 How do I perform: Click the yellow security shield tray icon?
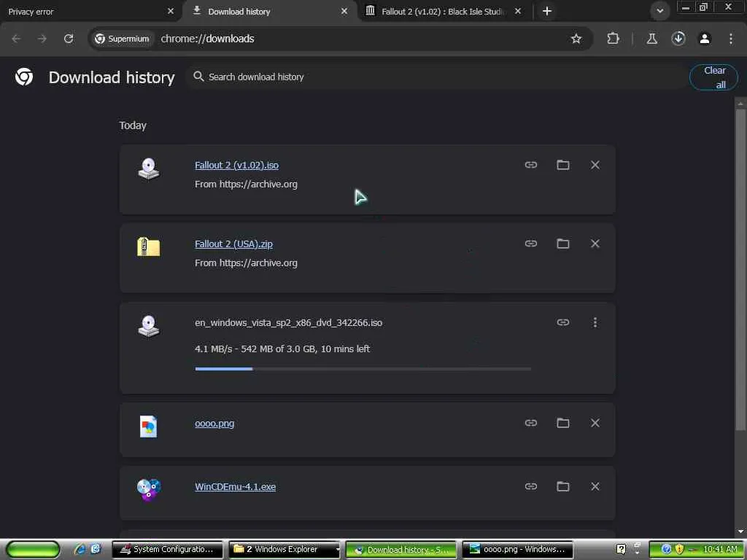(x=679, y=549)
